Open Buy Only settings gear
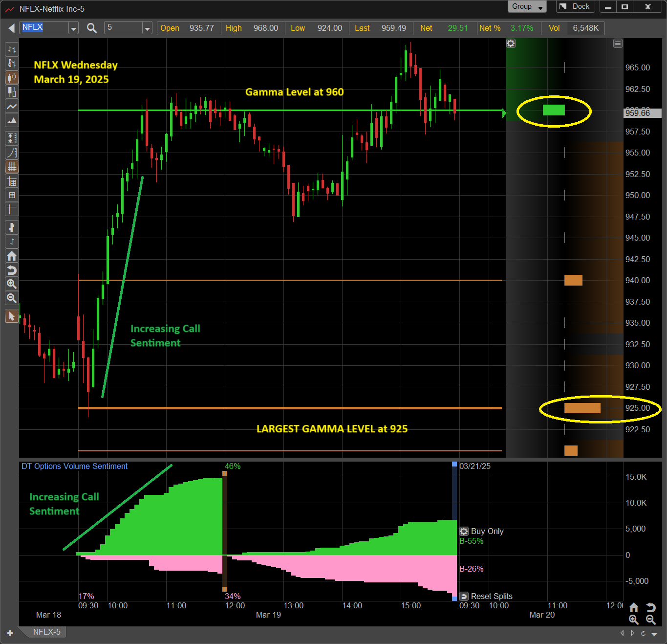Screen dimensions: 667x644 (464, 531)
